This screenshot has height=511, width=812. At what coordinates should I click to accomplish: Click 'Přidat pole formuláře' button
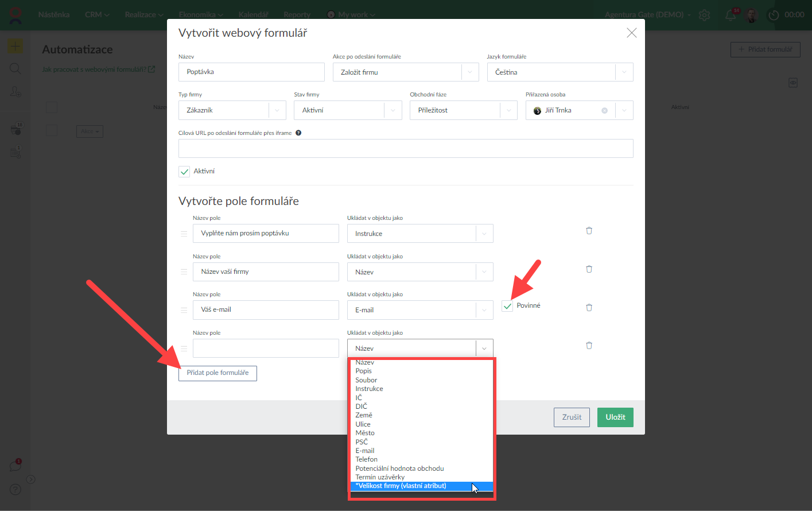[x=217, y=373]
